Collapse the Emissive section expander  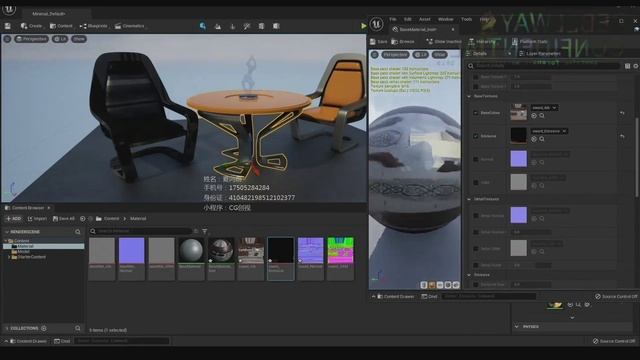[x=469, y=275]
